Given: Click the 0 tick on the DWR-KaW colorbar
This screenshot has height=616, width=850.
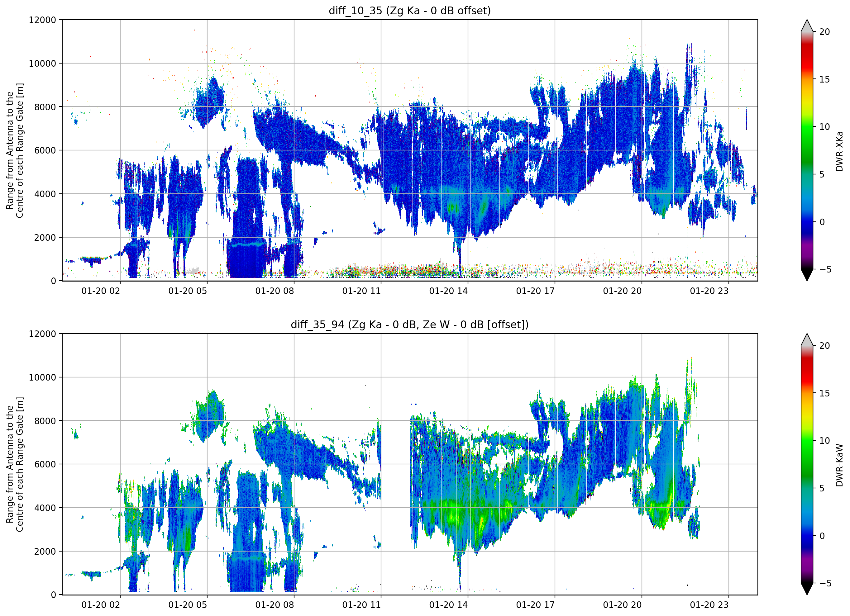Looking at the screenshot, I should pyautogui.click(x=822, y=536).
